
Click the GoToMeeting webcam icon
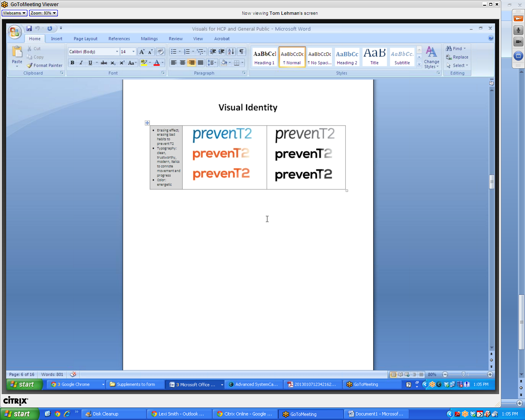518,42
